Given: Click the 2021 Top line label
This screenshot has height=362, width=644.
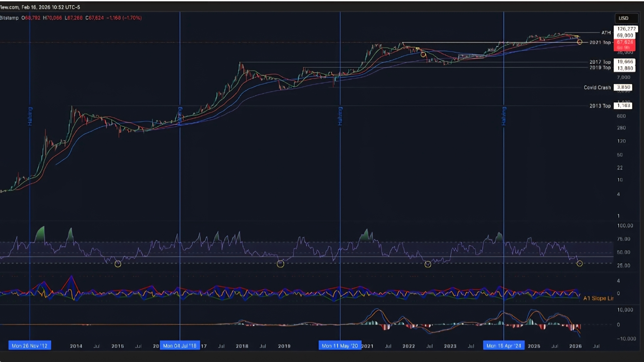Looking at the screenshot, I should [600, 42].
